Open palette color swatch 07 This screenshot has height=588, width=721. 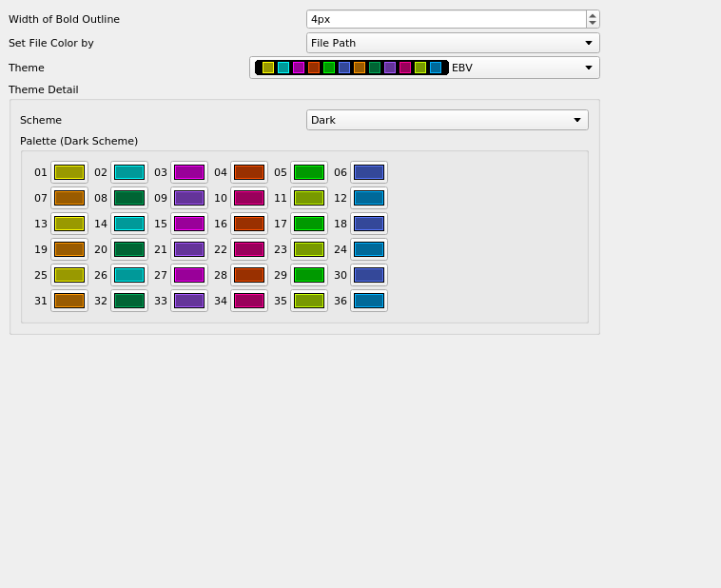[x=69, y=198]
